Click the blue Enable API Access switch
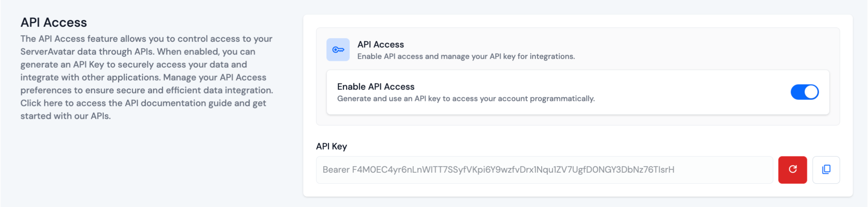868x207 pixels. pyautogui.click(x=804, y=92)
